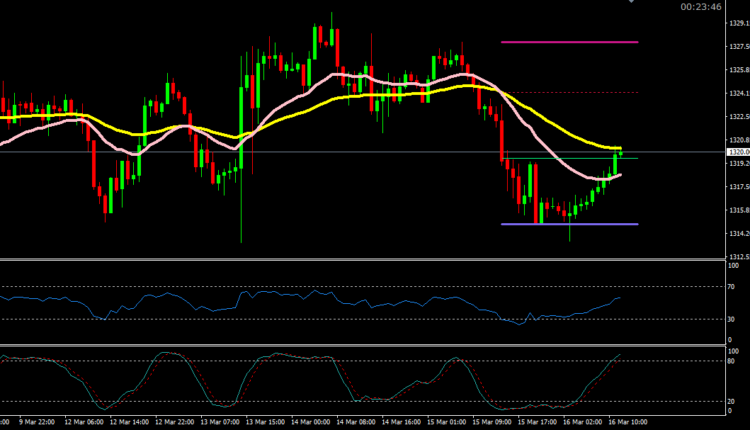Click the magenta resistance line

click(x=569, y=42)
